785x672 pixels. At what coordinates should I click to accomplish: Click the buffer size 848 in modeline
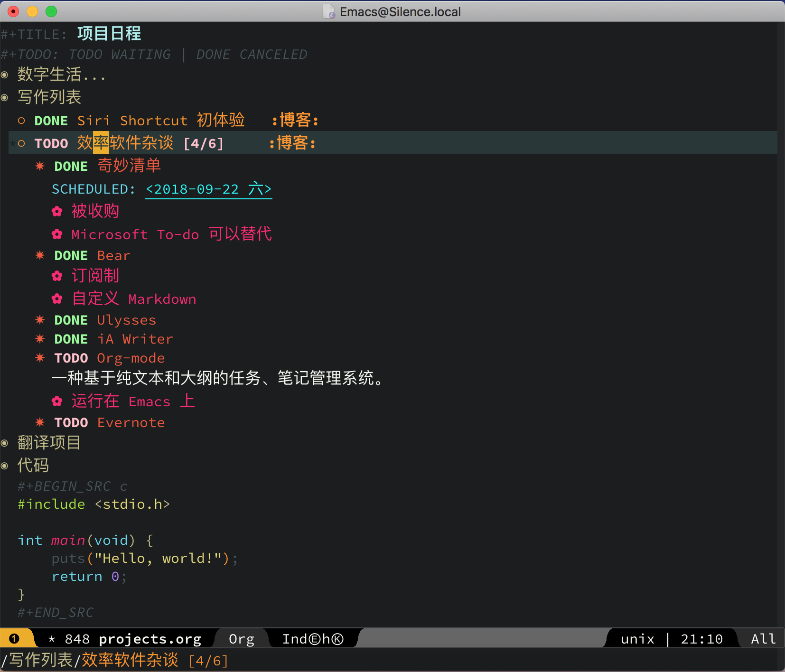tap(77, 639)
